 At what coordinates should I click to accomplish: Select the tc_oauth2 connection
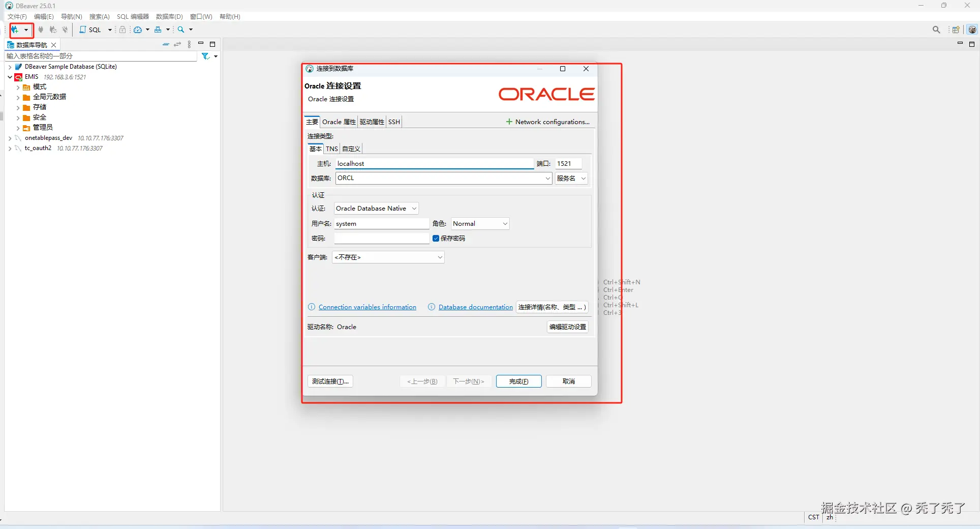point(38,148)
